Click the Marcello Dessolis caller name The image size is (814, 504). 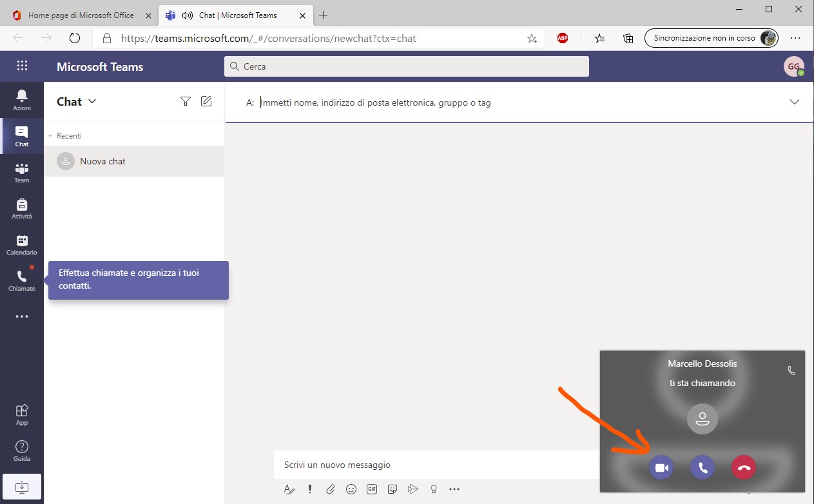pos(703,363)
